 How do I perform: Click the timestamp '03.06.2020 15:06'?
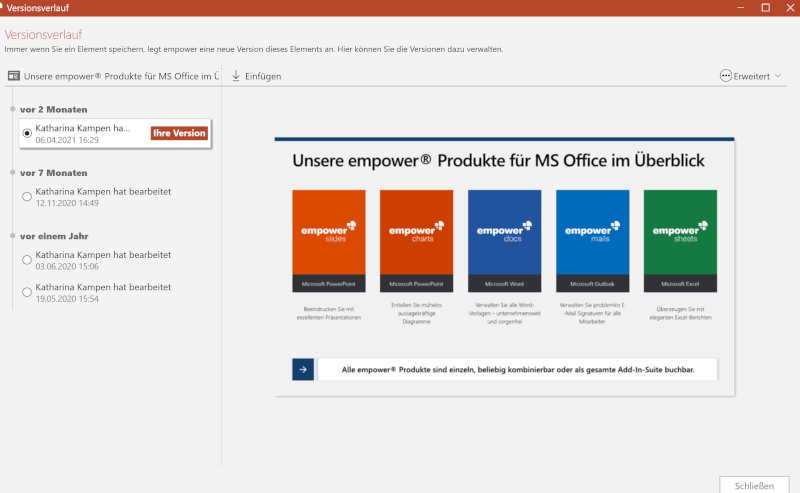point(67,266)
